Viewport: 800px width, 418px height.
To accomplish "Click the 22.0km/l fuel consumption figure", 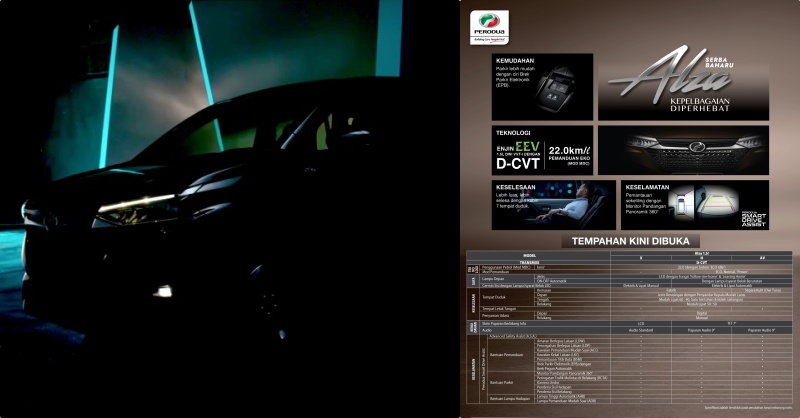I will (569, 151).
